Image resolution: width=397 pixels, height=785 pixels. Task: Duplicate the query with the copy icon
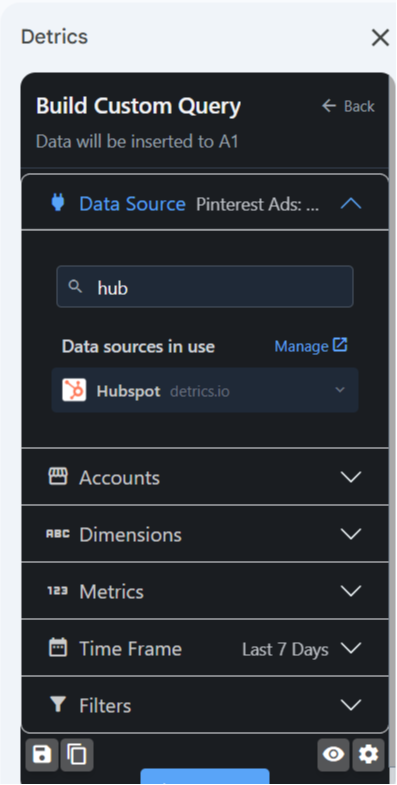77,754
